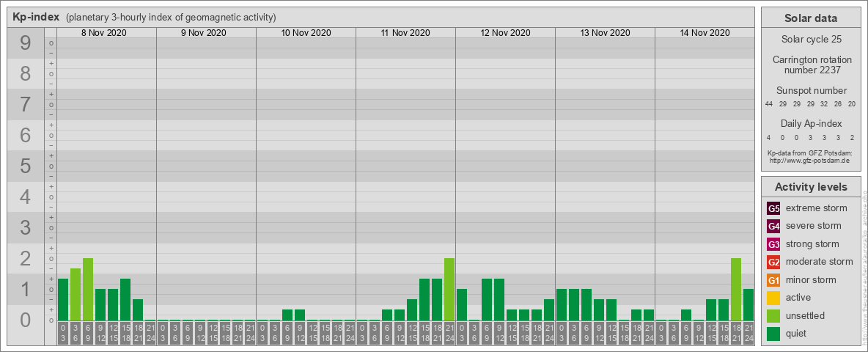Viewport: 868px width, 352px height.
Task: Click the Kp-data from GFZ Potsdam text
Action: 809,153
